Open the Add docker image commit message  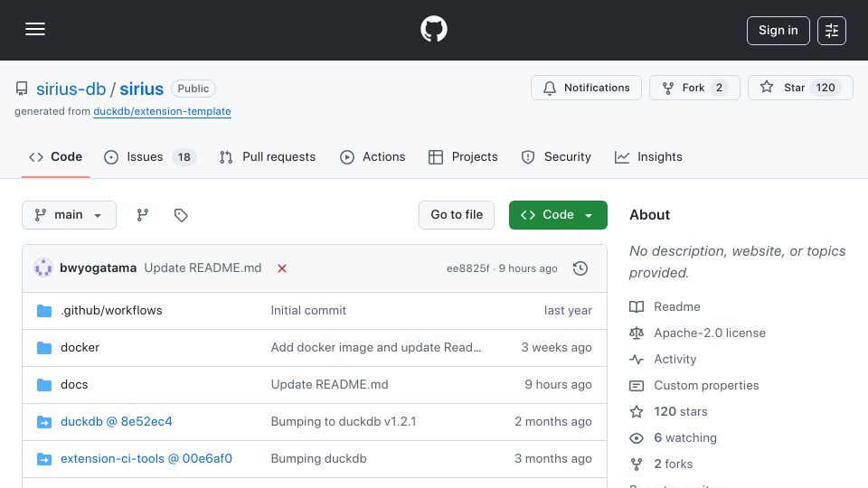click(376, 347)
